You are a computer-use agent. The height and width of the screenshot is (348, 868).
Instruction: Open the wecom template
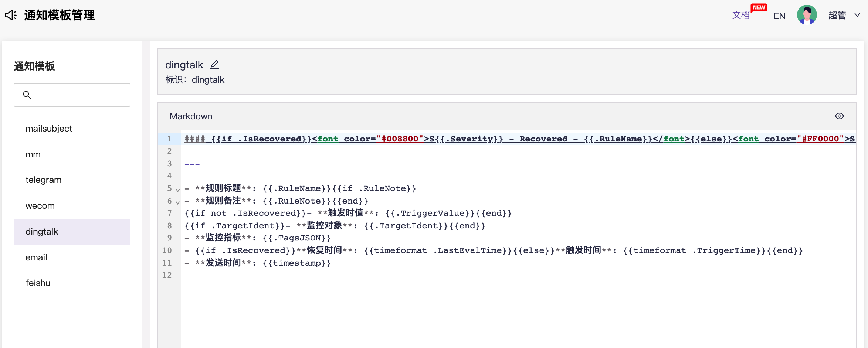click(x=40, y=206)
